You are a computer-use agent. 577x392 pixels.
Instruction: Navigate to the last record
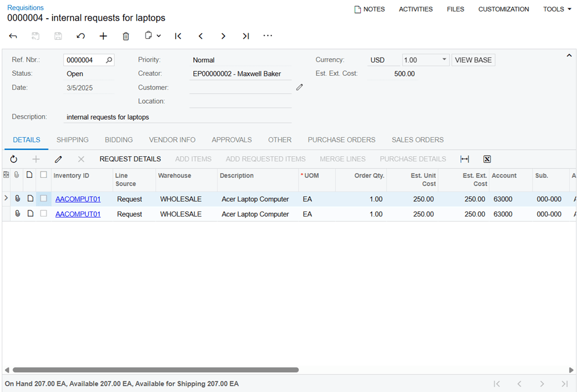(246, 36)
